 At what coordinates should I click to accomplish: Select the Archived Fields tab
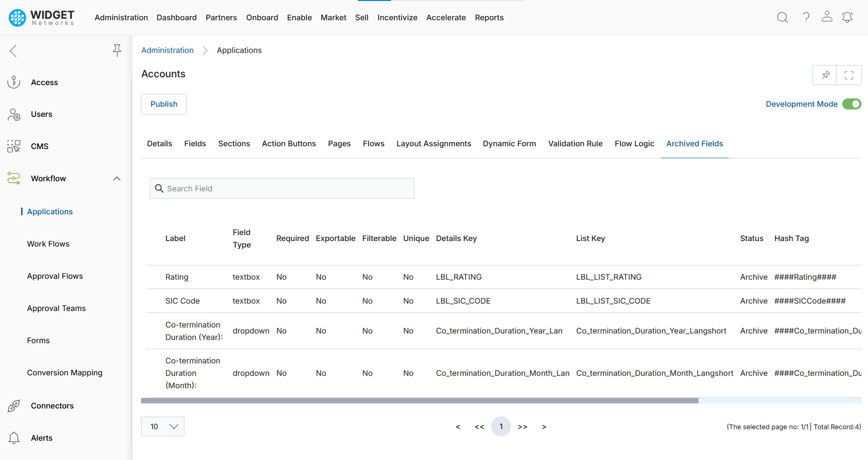pos(695,144)
